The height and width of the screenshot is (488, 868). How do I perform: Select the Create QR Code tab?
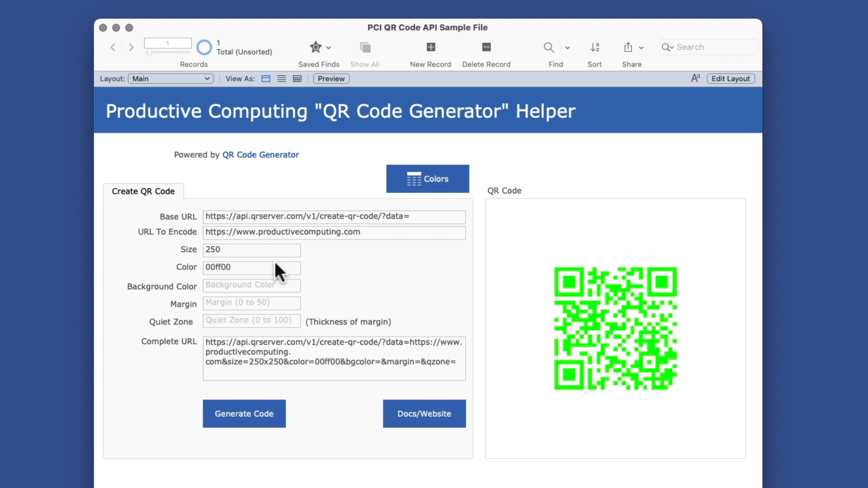tap(143, 191)
